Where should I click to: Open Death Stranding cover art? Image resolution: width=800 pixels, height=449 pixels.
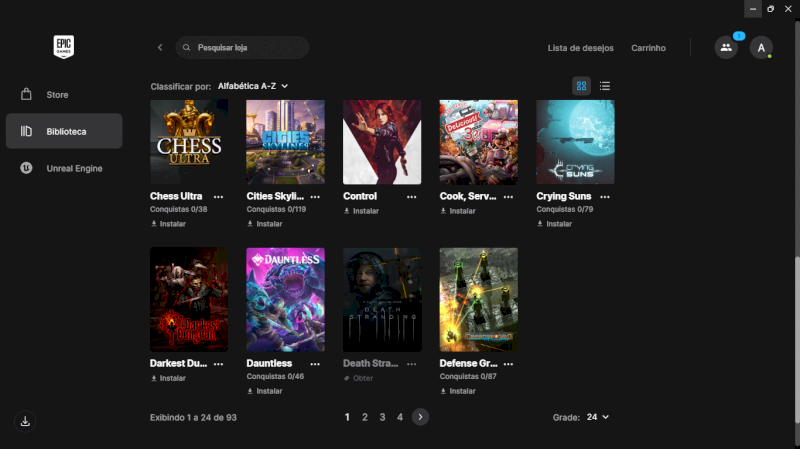382,300
